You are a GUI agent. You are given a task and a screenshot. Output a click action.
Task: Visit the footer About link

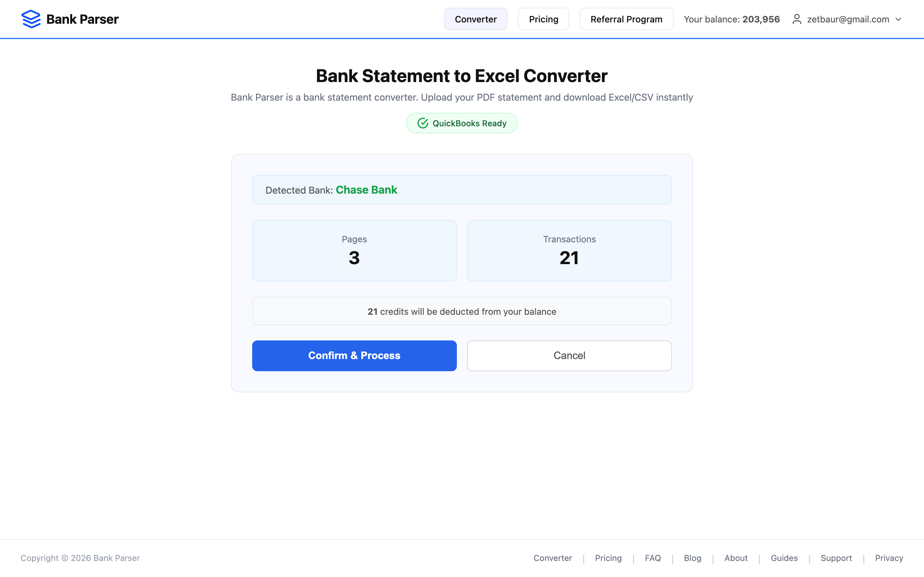pyautogui.click(x=736, y=558)
